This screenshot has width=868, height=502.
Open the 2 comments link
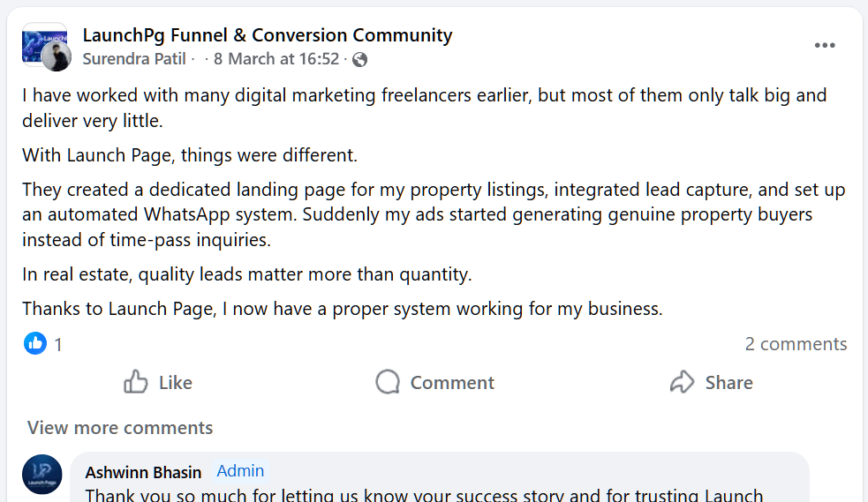point(796,344)
